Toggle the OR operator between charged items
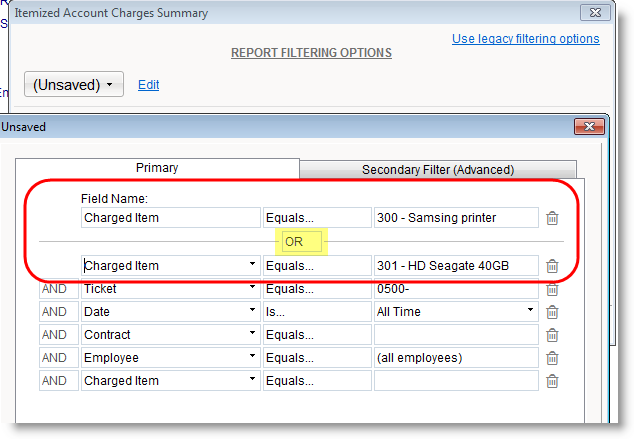Screen dimensions: 634x439 point(294,242)
